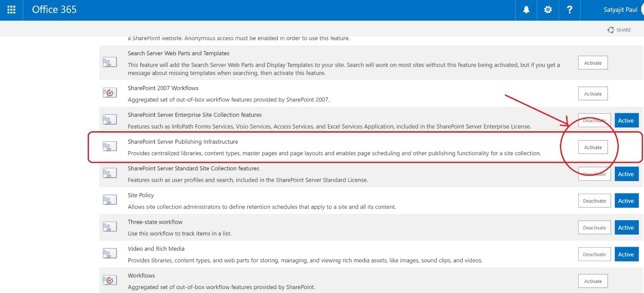This screenshot has width=644, height=293.
Task: Click the description about rich media assets
Action: coord(305,261)
